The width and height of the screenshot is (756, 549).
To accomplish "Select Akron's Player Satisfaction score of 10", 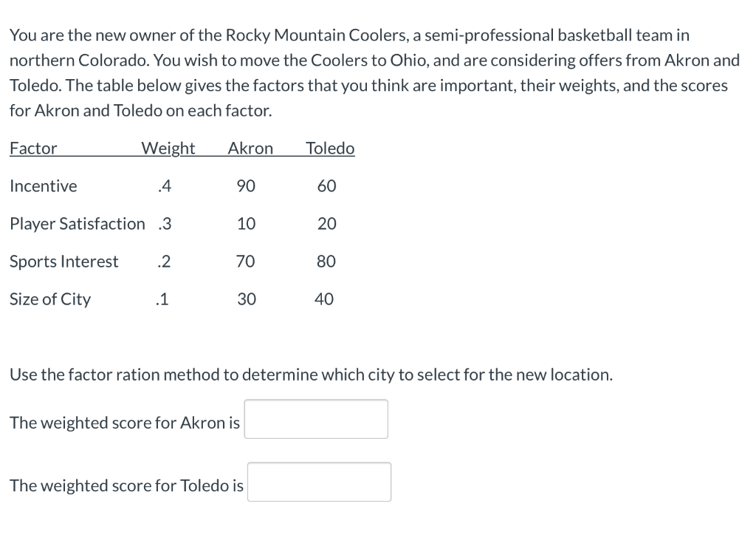I will pyautogui.click(x=246, y=224).
